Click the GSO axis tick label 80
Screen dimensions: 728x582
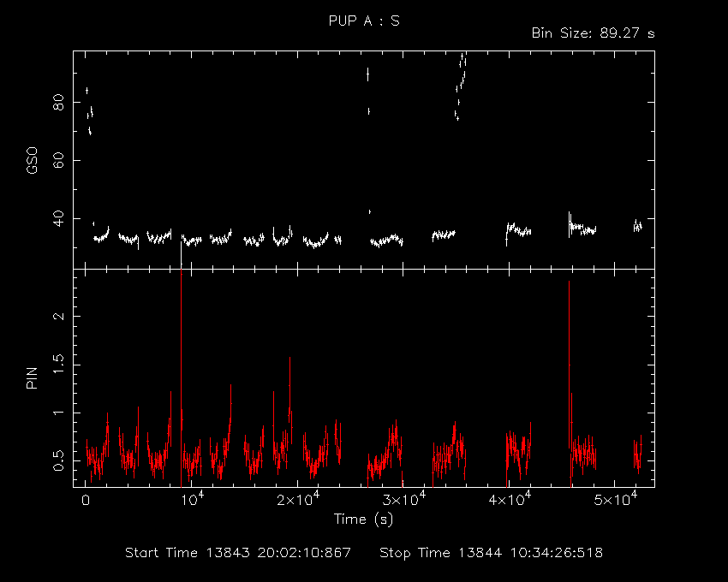(58, 102)
